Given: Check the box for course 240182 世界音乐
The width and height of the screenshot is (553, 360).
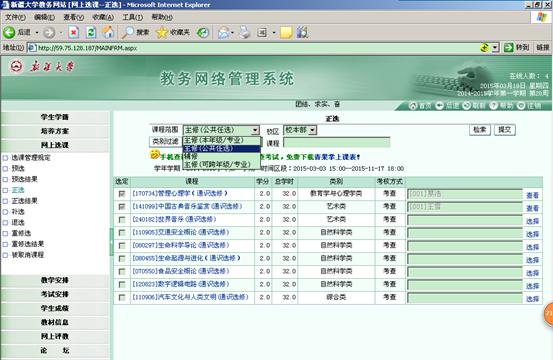Looking at the screenshot, I should coord(122,220).
